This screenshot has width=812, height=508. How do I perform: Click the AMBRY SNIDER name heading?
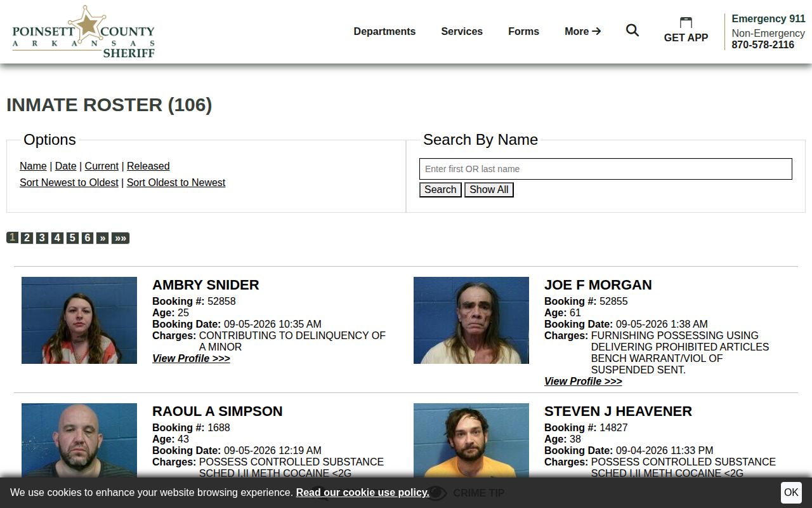tap(206, 284)
